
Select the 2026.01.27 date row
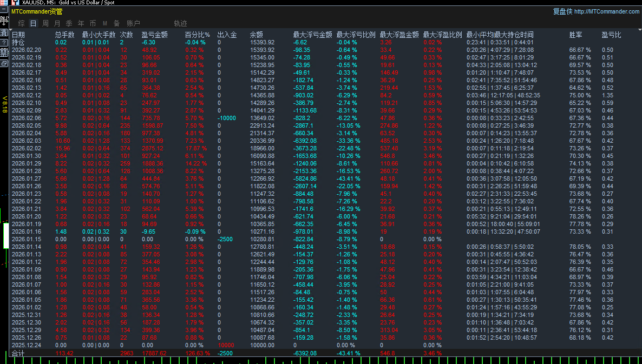tap(325, 178)
